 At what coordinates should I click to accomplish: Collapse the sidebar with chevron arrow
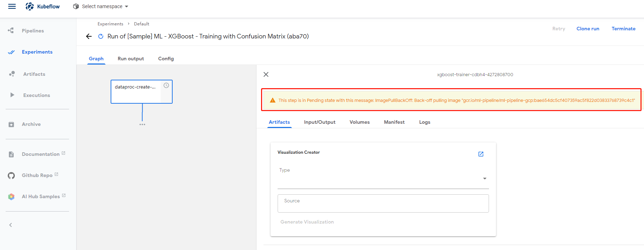click(x=11, y=225)
